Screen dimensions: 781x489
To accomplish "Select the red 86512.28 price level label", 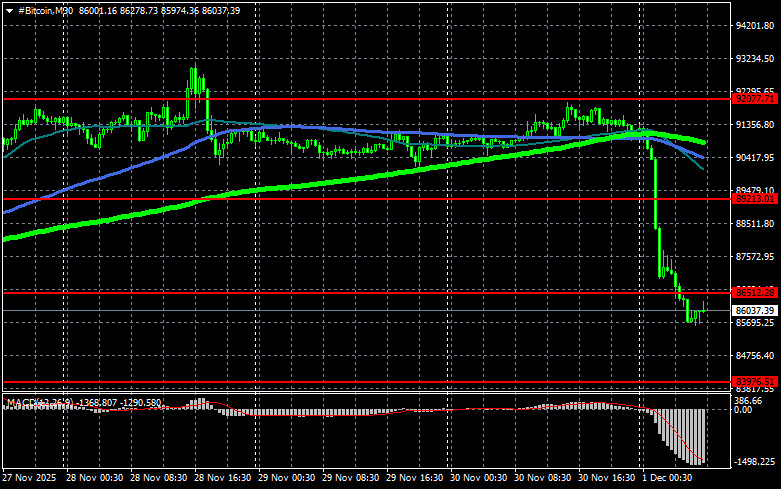I will (756, 292).
